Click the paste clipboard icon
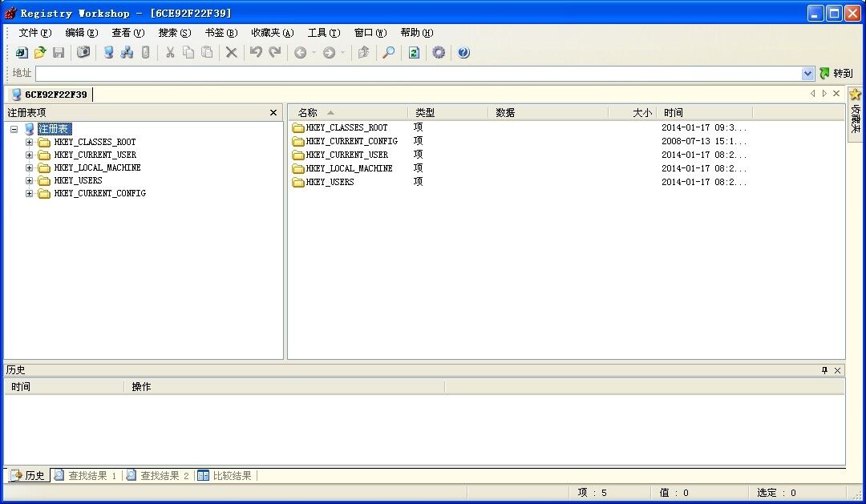This screenshot has height=504, width=866. [207, 52]
